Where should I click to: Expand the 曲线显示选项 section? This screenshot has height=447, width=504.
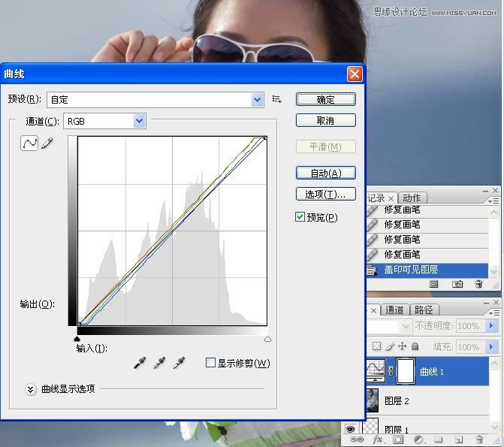[x=31, y=389]
